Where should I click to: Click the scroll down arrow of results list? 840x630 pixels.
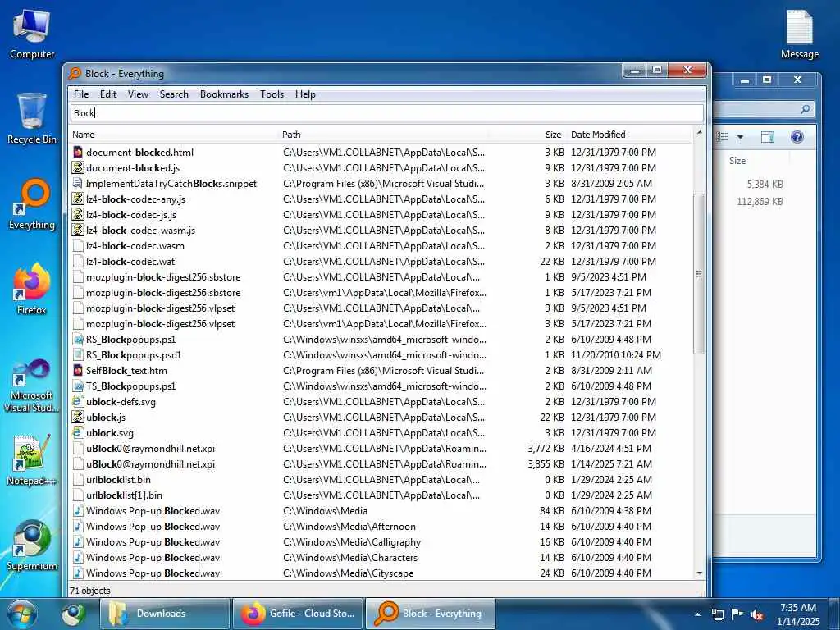pyautogui.click(x=699, y=573)
